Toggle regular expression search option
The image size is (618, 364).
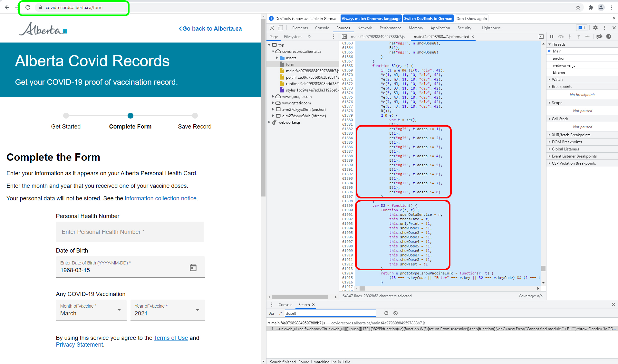(x=281, y=313)
